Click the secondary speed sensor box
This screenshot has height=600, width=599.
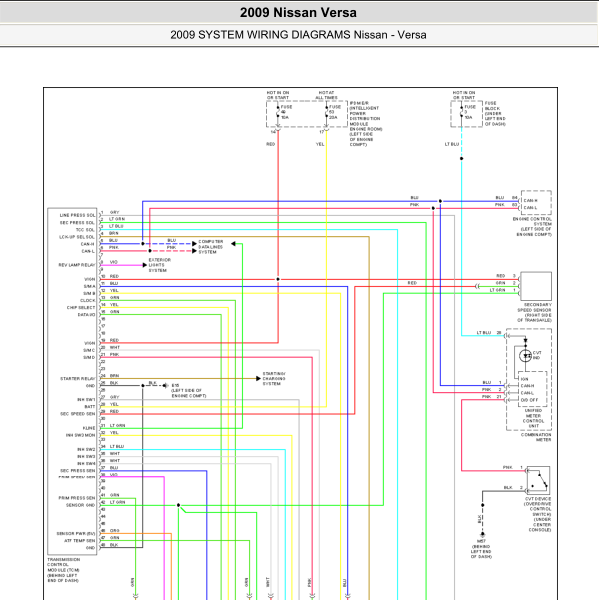pyautogui.click(x=536, y=286)
